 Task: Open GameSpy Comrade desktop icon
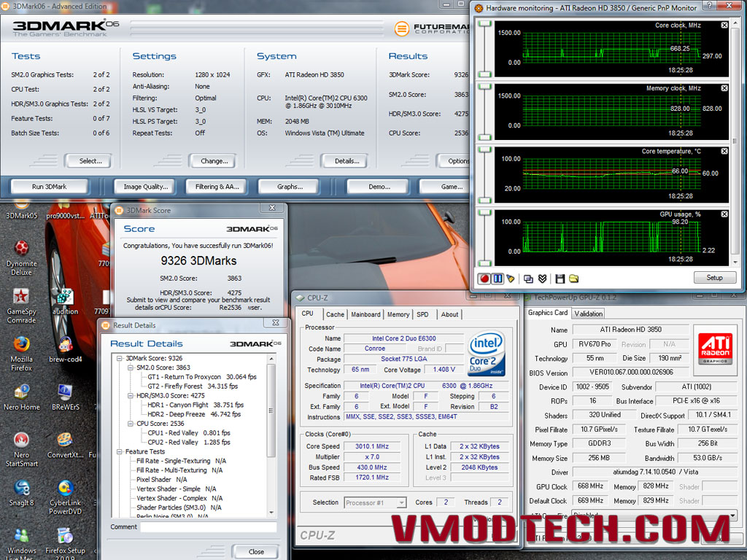point(21,306)
